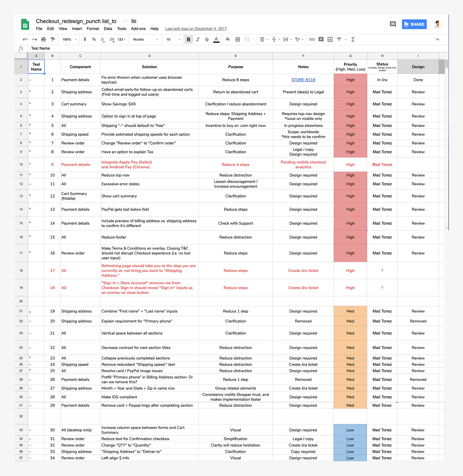Screen dimensions: 463x476
Task: Click the document title Checkout_redesign_punch list_to
Action: click(76, 21)
